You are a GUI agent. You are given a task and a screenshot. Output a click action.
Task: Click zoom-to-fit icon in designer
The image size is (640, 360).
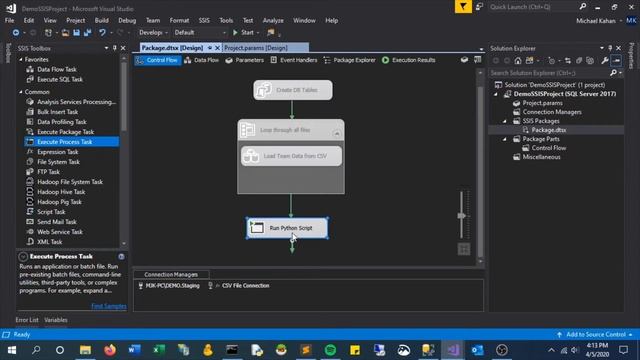coord(464,249)
